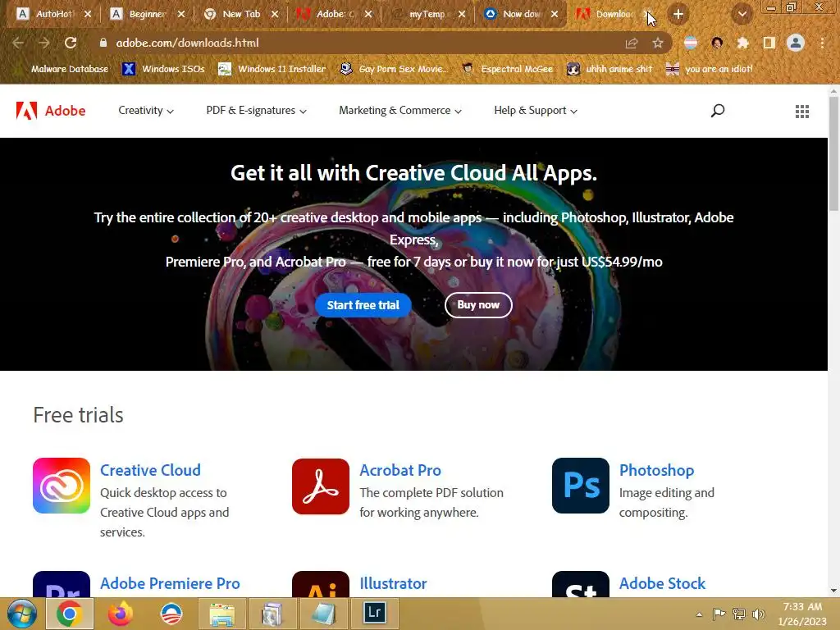Open the you are an idiot! bookmark

tap(709, 69)
